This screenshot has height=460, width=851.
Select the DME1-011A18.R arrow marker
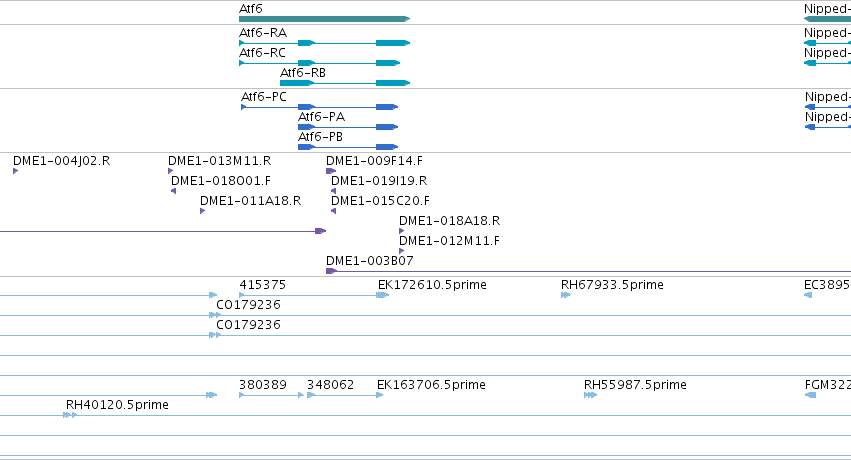click(x=202, y=211)
